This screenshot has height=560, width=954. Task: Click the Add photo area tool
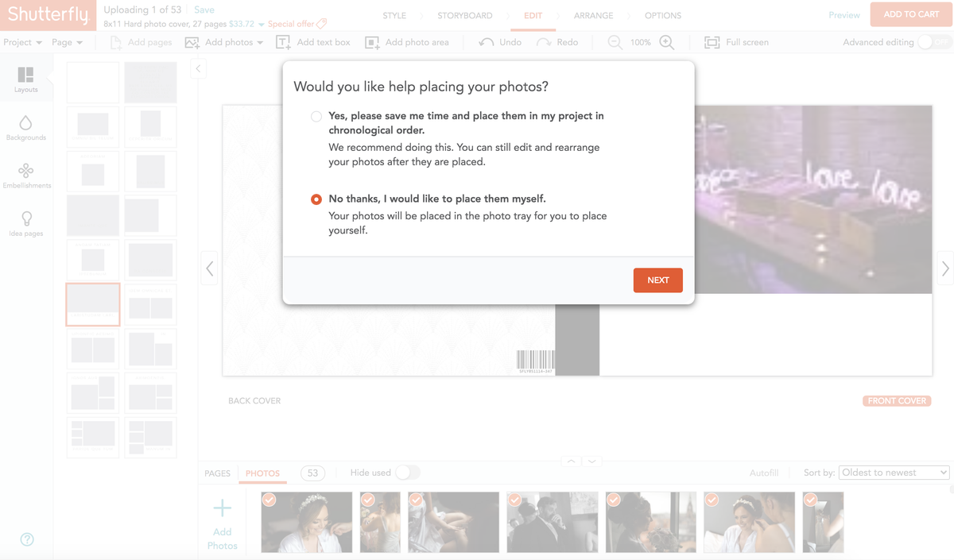coord(408,42)
